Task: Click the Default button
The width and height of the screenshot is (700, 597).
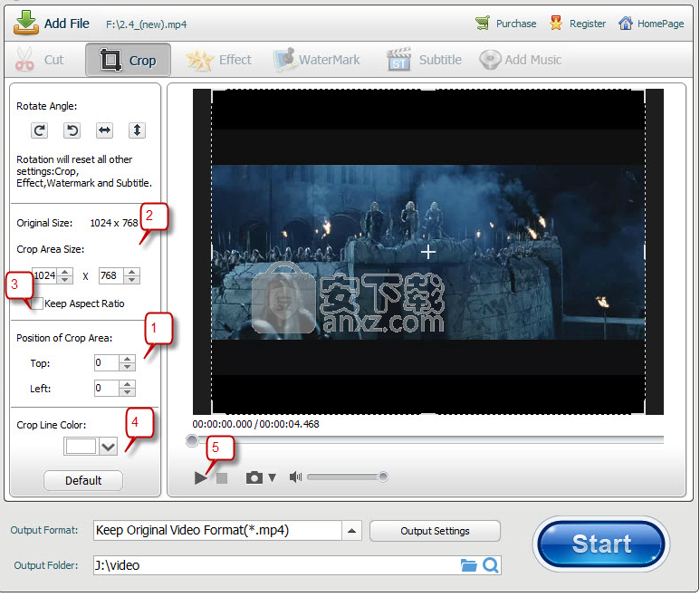Action: pos(83,480)
